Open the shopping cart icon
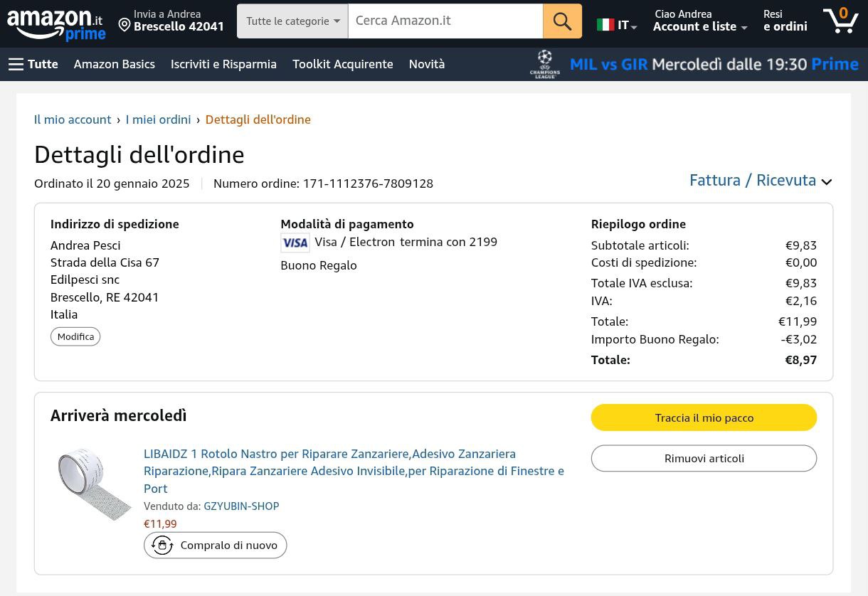Image resolution: width=868 pixels, height=596 pixels. pos(840,21)
